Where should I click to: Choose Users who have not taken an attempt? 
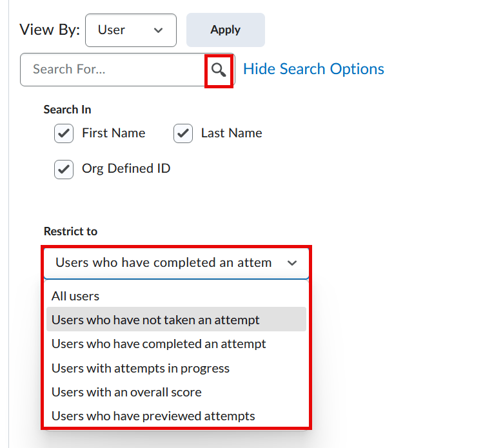pyautogui.click(x=155, y=320)
